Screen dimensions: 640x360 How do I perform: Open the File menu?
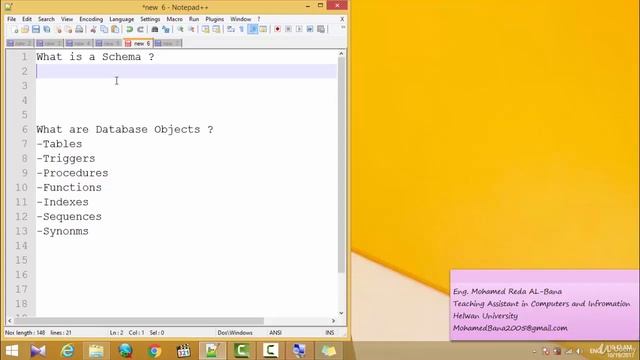[x=11, y=19]
